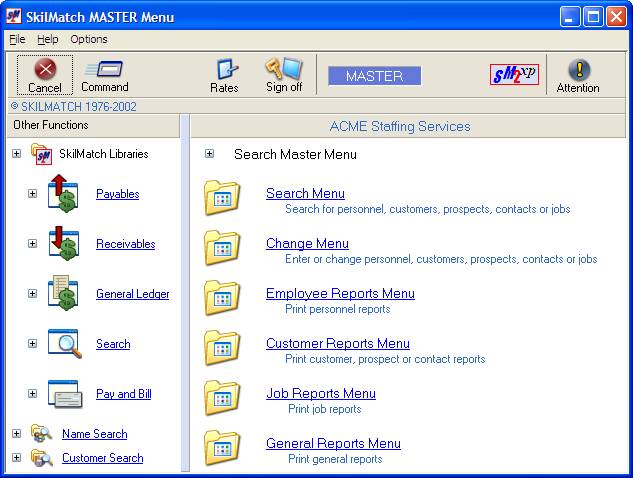Open the Job Reports Menu link
Viewport: 633px width, 478px height.
[x=321, y=393]
